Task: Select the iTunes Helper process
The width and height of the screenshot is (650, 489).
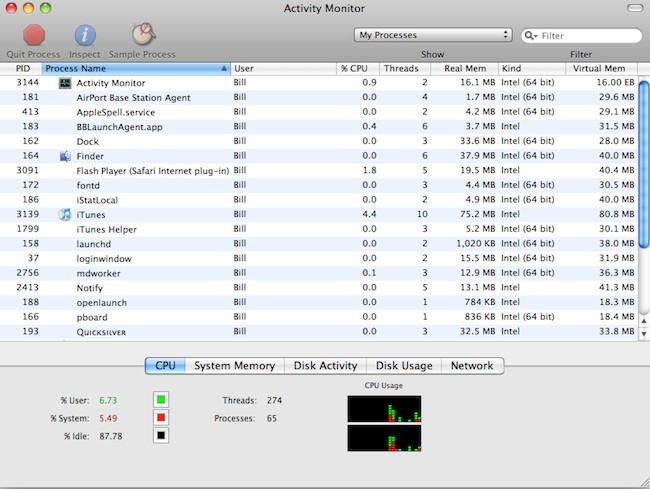Action: point(318,229)
